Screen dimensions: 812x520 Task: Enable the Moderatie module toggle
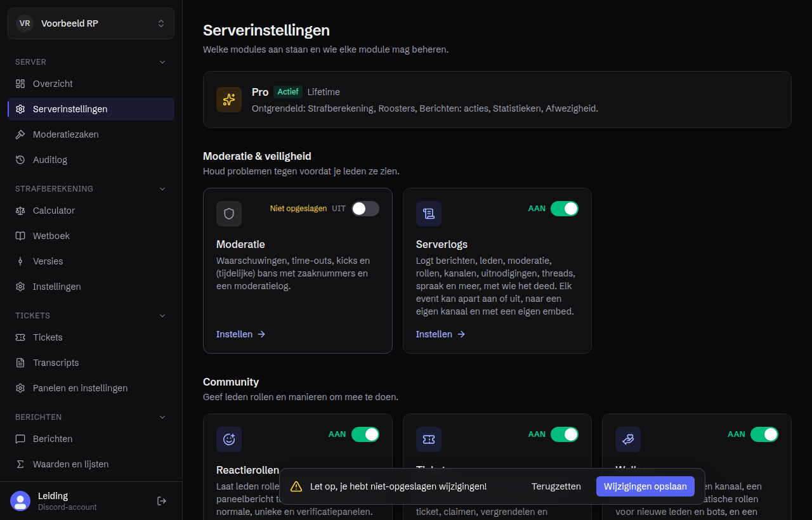point(365,209)
